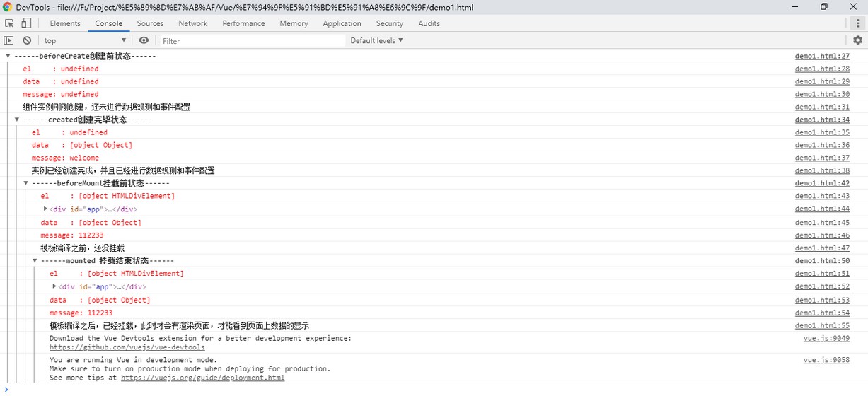
Task: Expand the div#app node under mounted
Action: coord(54,286)
